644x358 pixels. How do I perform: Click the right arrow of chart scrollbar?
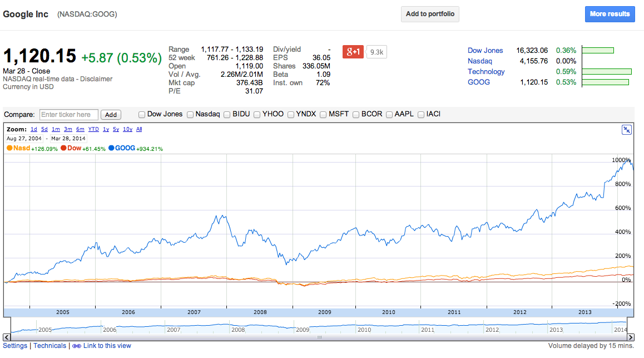pyautogui.click(x=631, y=337)
